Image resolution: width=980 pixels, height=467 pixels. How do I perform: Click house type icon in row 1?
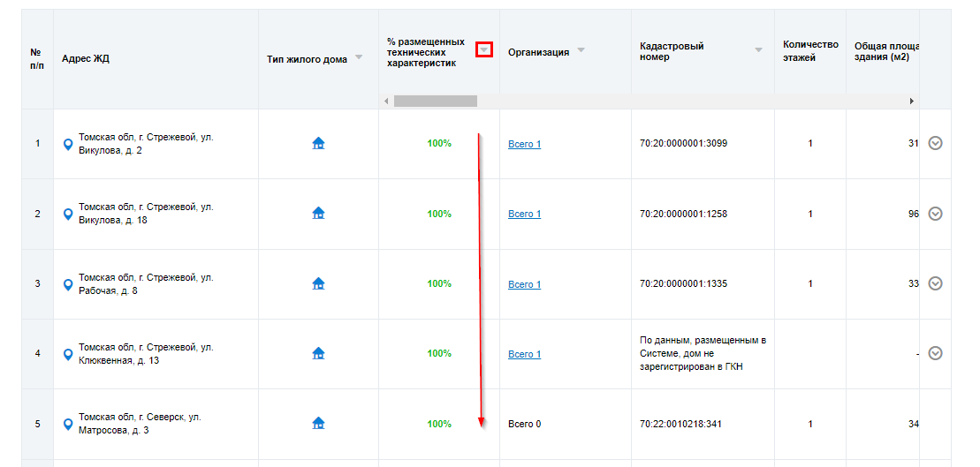[x=318, y=143]
